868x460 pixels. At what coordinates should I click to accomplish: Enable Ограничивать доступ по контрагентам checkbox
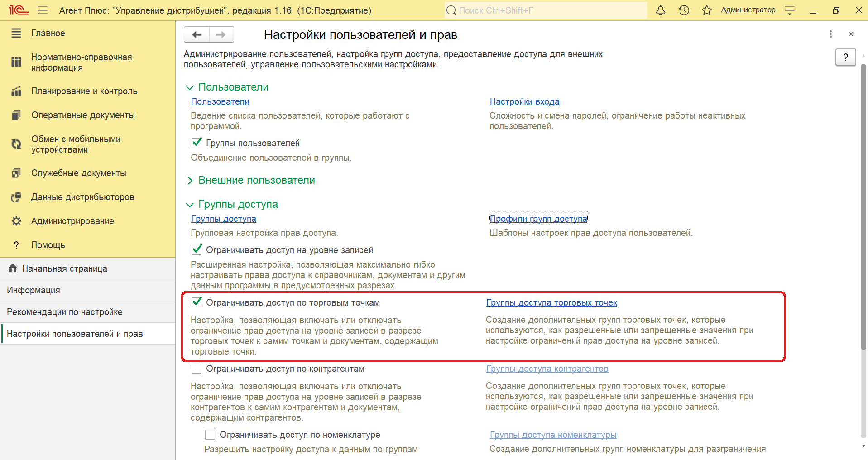pyautogui.click(x=197, y=369)
